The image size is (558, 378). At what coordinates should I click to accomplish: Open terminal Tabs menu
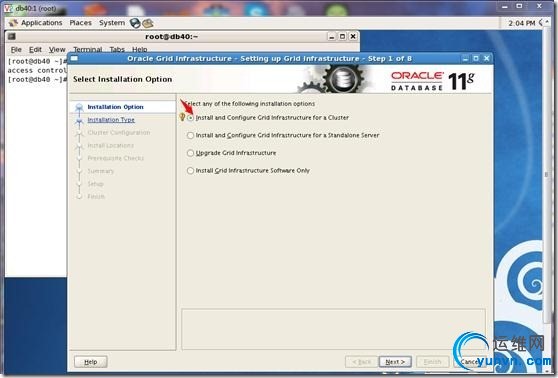coord(117,49)
